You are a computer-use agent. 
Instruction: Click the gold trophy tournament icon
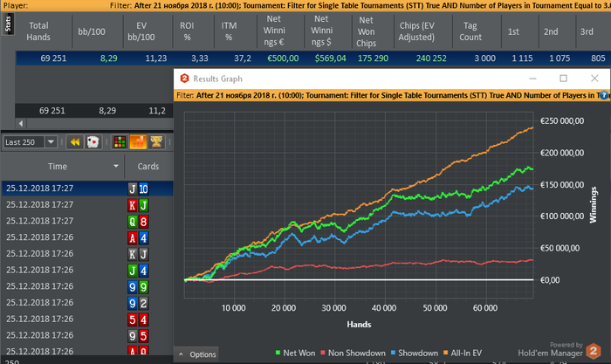coord(156,142)
